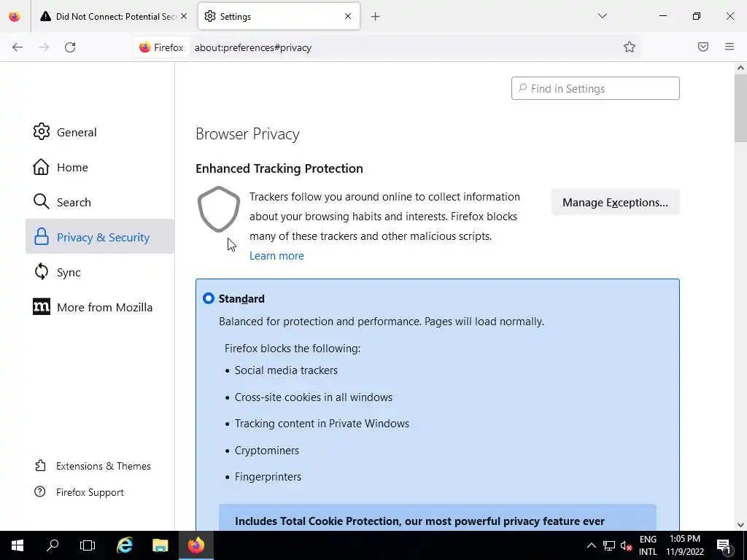747x560 pixels.
Task: Click the Mozilla m logo icon
Action: tap(42, 307)
